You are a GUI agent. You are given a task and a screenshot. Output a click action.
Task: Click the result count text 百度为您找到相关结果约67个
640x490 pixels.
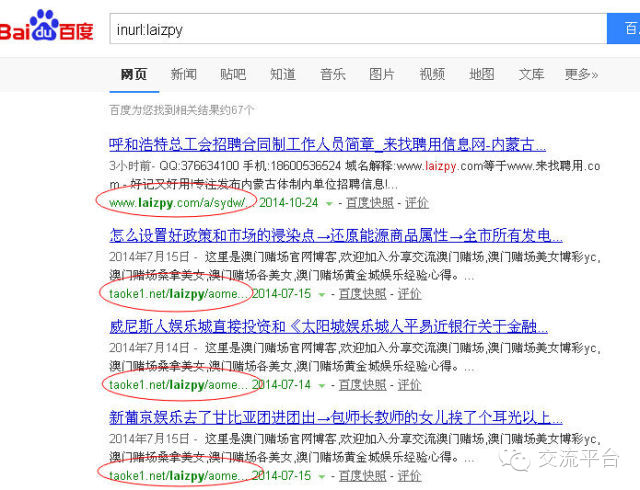tap(182, 110)
